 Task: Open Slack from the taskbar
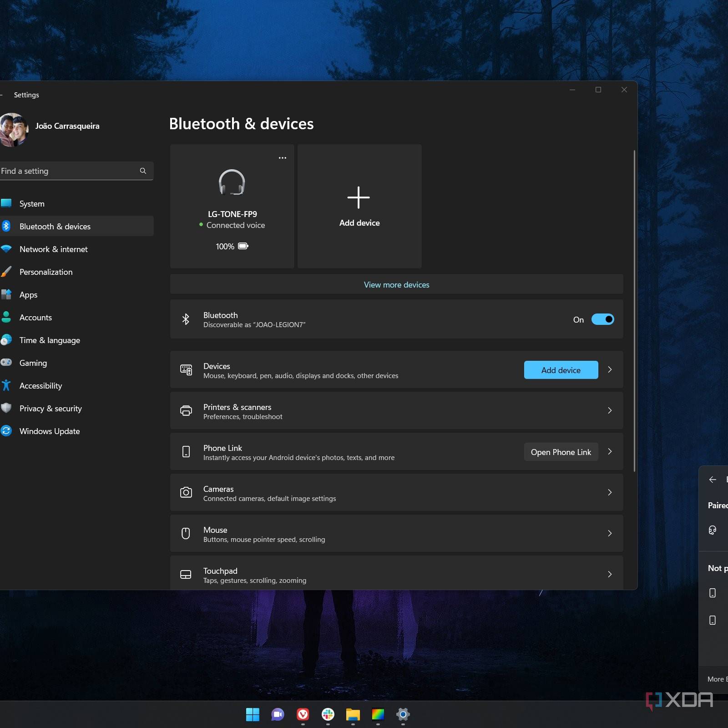tap(328, 714)
